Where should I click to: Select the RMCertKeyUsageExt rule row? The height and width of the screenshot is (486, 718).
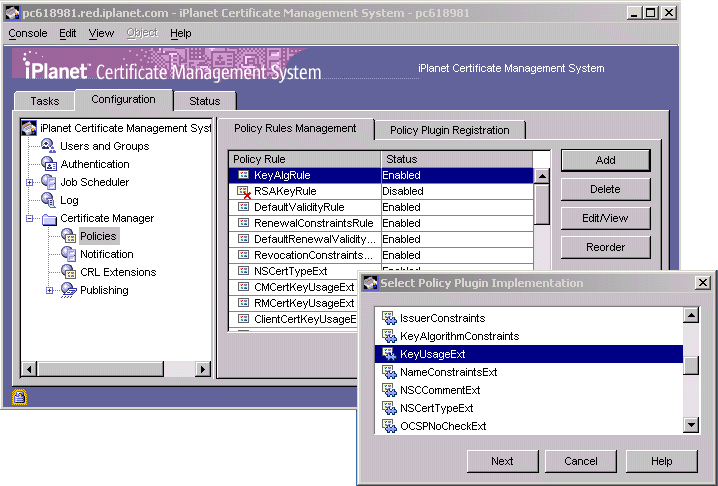(x=294, y=303)
